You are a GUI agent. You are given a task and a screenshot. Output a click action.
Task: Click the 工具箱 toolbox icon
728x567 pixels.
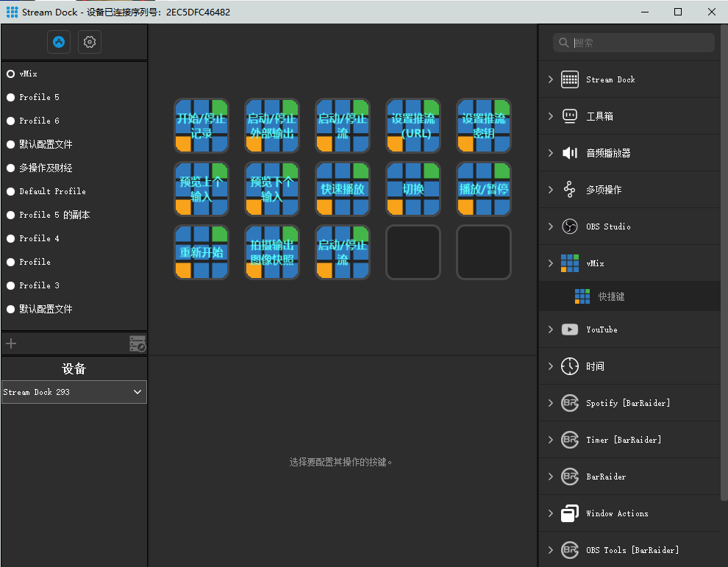click(x=570, y=116)
